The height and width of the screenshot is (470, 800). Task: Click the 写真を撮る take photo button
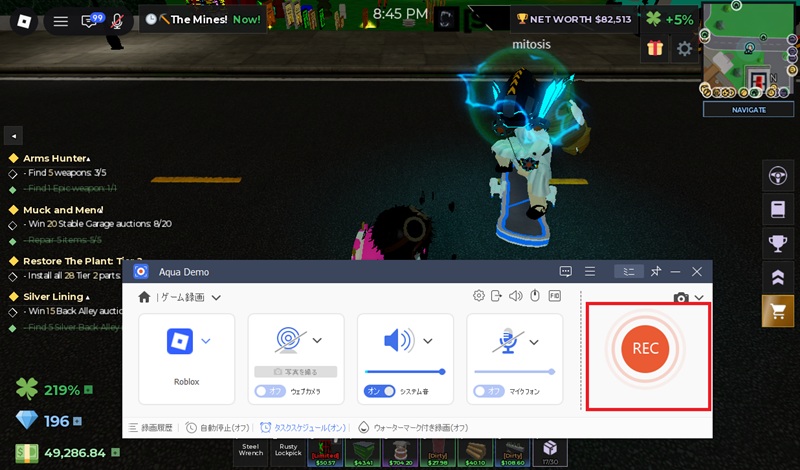pyautogui.click(x=296, y=372)
